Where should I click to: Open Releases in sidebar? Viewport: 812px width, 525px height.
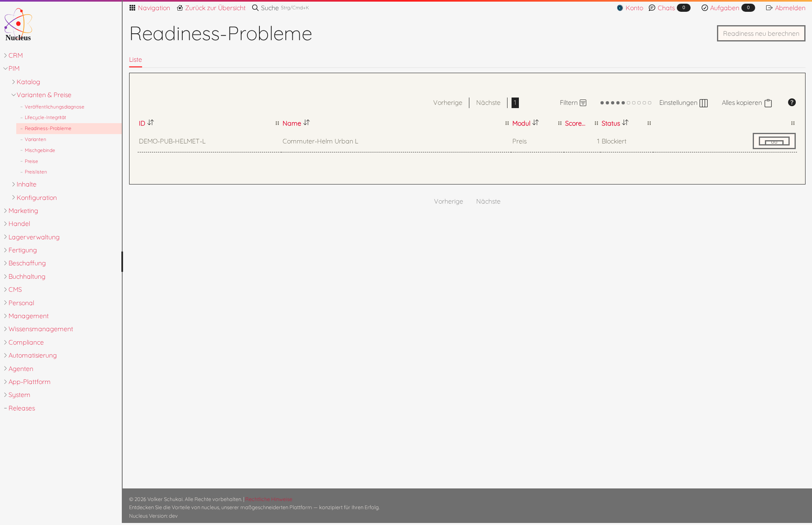(x=22, y=408)
